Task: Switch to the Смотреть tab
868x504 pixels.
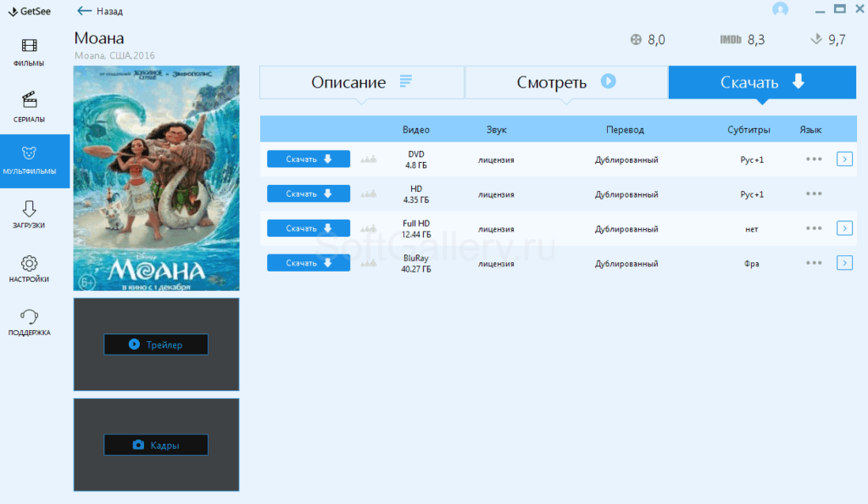Action: [566, 82]
